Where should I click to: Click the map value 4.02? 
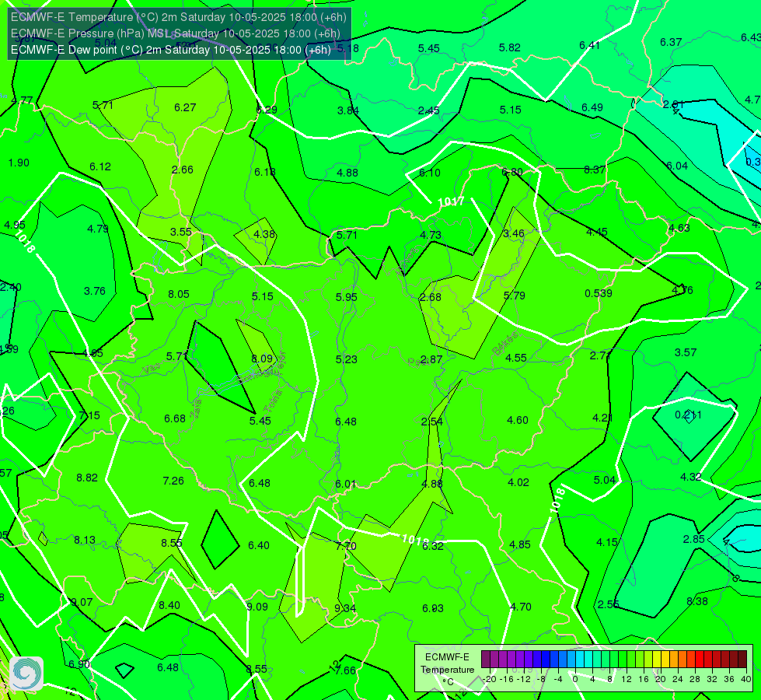(518, 482)
